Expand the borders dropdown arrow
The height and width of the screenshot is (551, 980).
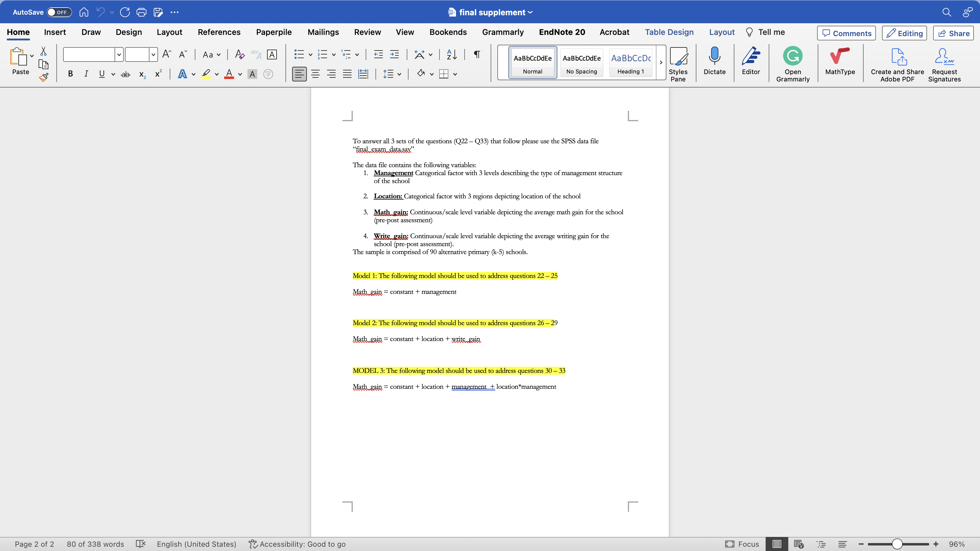(x=455, y=74)
